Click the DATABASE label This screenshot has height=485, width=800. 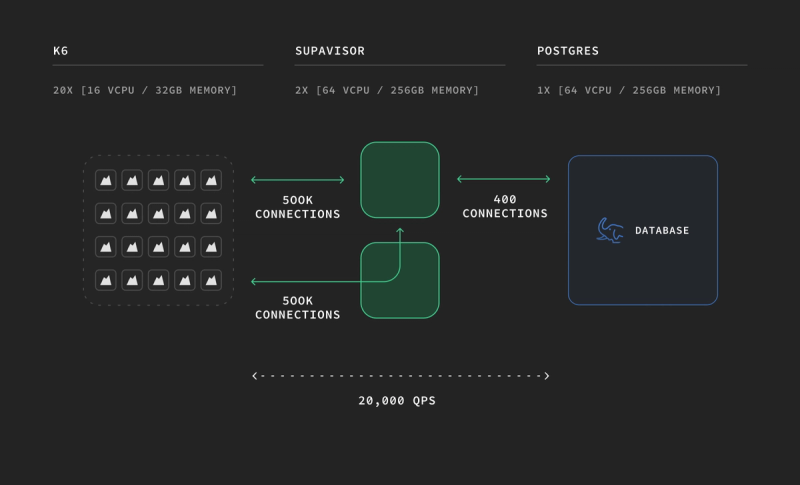(662, 231)
